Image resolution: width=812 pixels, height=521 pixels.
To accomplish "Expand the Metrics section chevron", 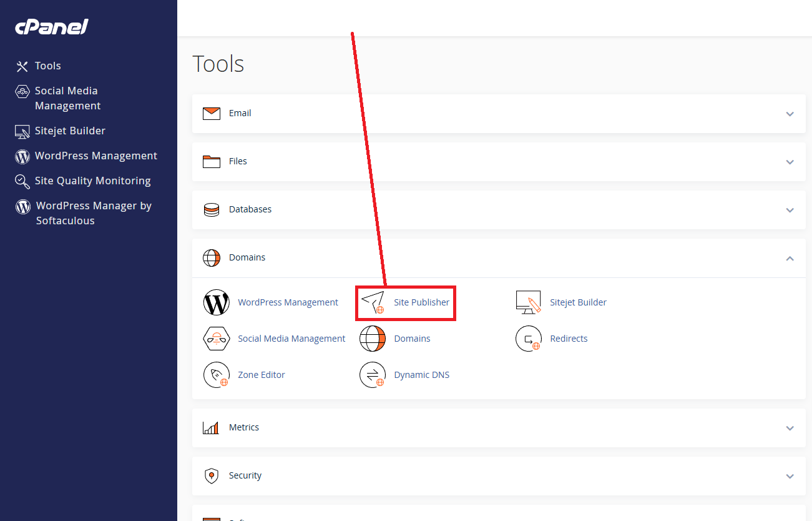I will click(790, 429).
